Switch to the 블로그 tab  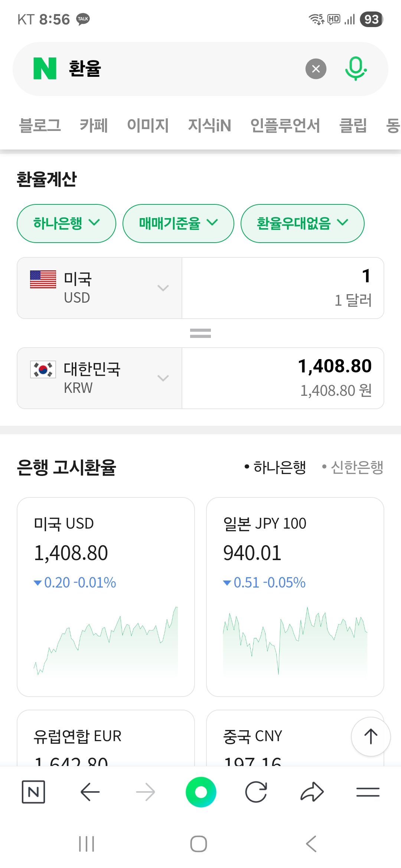[x=40, y=125]
